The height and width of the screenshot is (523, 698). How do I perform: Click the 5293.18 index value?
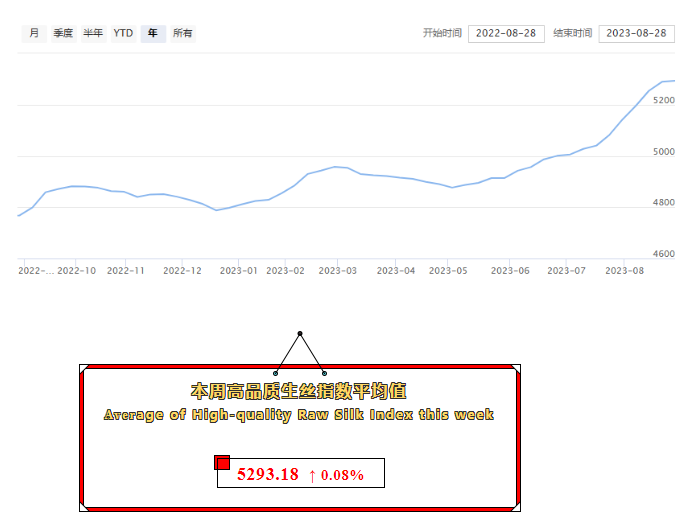267,475
